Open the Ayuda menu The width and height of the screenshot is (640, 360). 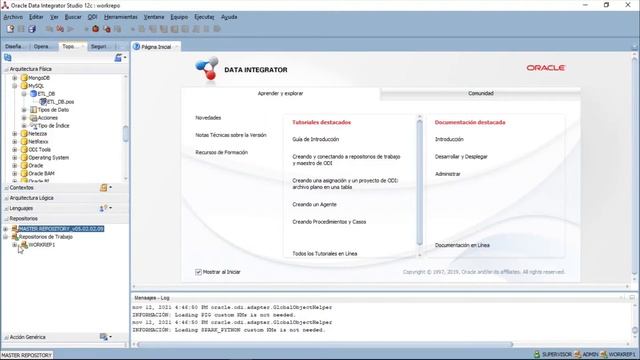[x=229, y=17]
